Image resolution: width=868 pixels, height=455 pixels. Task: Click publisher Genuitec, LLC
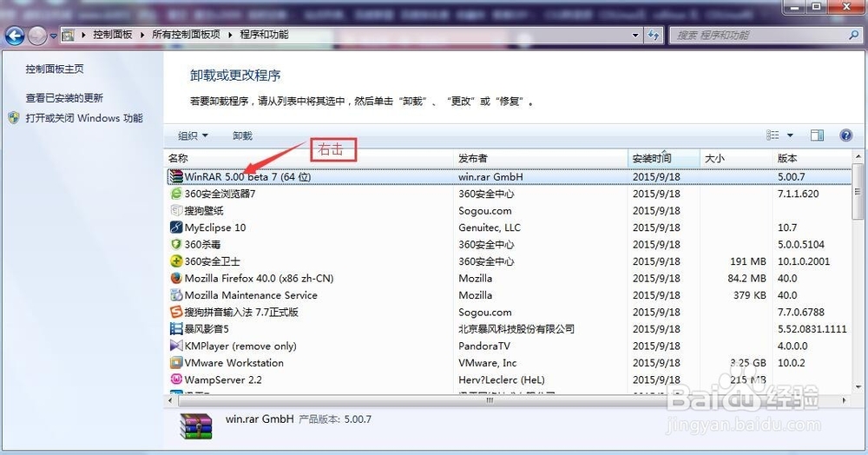point(490,227)
